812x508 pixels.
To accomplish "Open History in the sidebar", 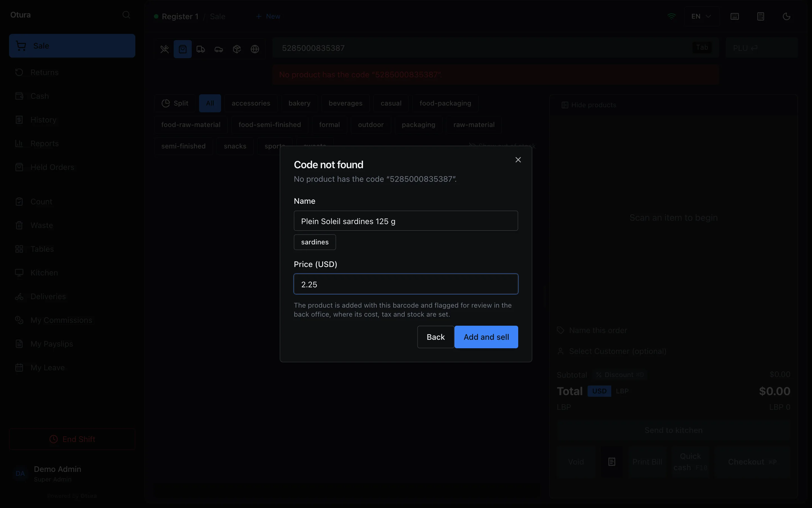I will 72,120.
